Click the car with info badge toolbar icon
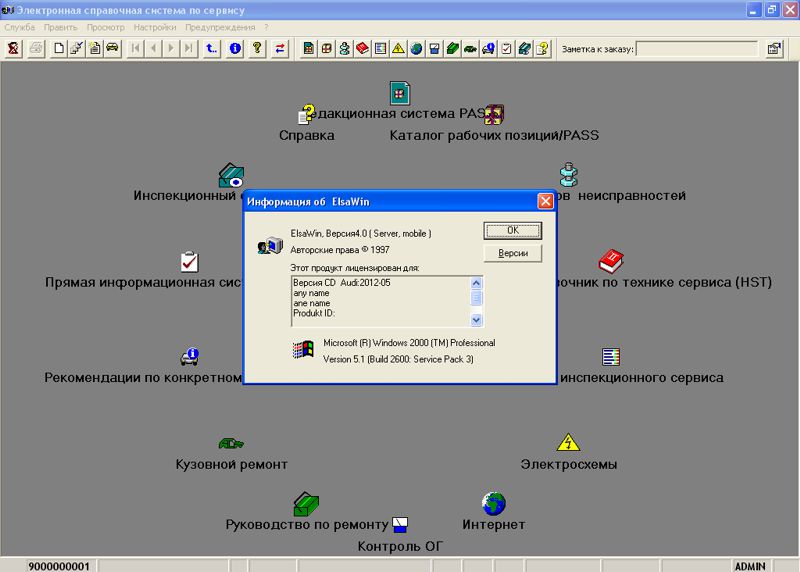Viewport: 800px width, 572px height. click(x=488, y=48)
